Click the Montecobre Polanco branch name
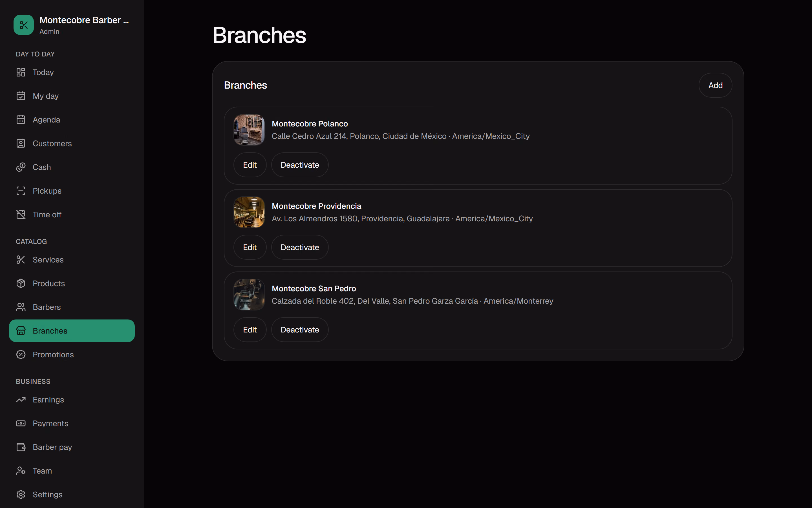The height and width of the screenshot is (508, 812). (x=310, y=124)
